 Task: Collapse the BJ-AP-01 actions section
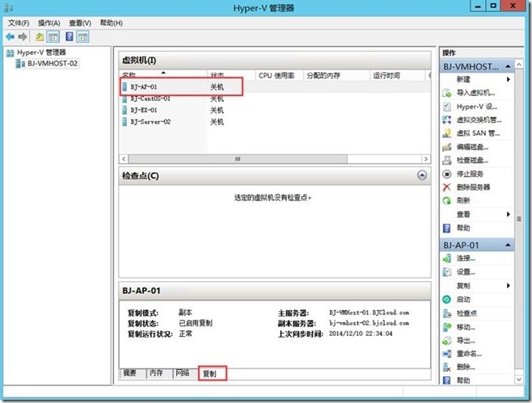tap(508, 245)
